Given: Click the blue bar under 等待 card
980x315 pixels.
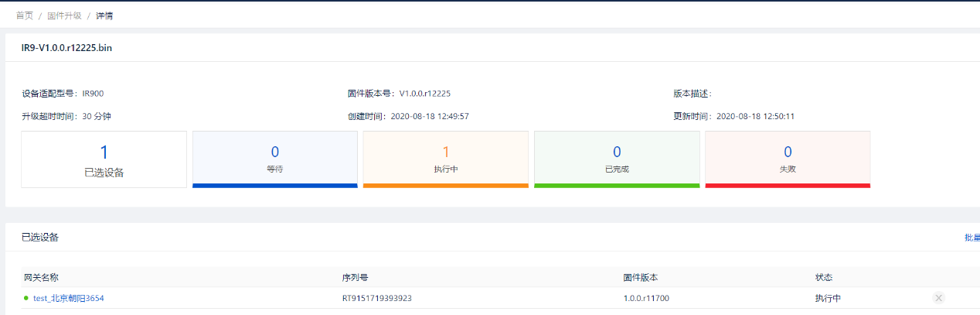Looking at the screenshot, I should 274,186.
